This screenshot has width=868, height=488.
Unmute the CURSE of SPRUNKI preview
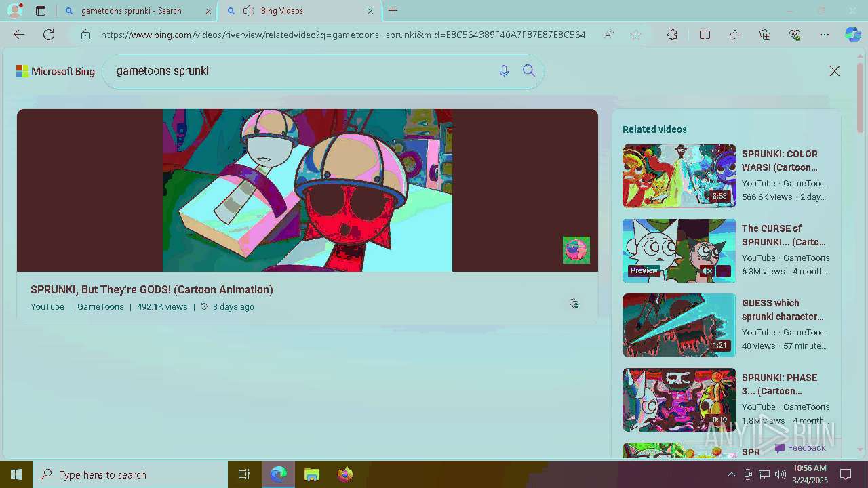[707, 271]
